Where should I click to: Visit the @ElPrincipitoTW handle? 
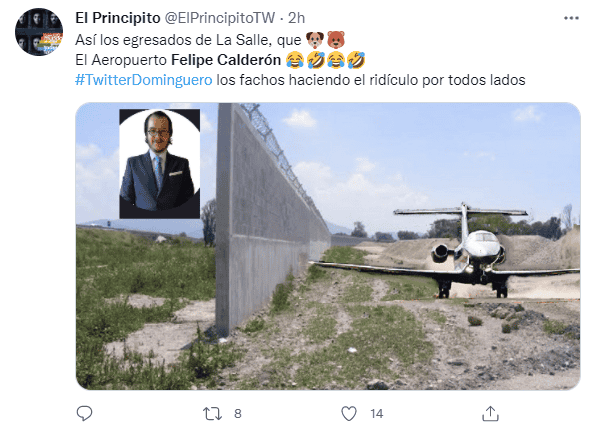click(x=220, y=18)
